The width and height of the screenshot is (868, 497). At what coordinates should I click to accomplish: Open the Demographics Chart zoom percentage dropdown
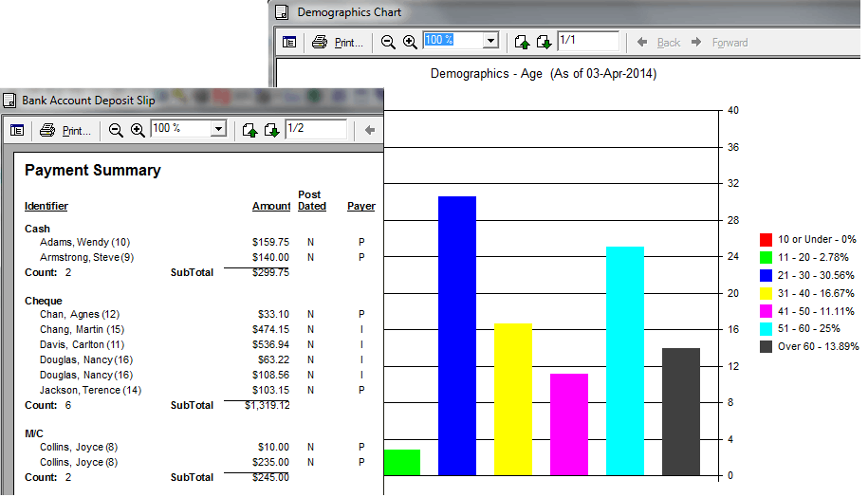tap(490, 41)
